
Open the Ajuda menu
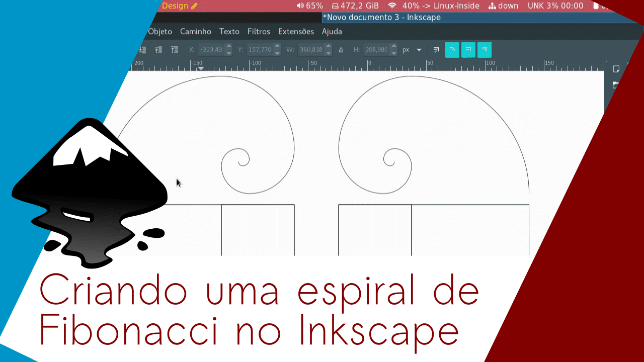(332, 31)
